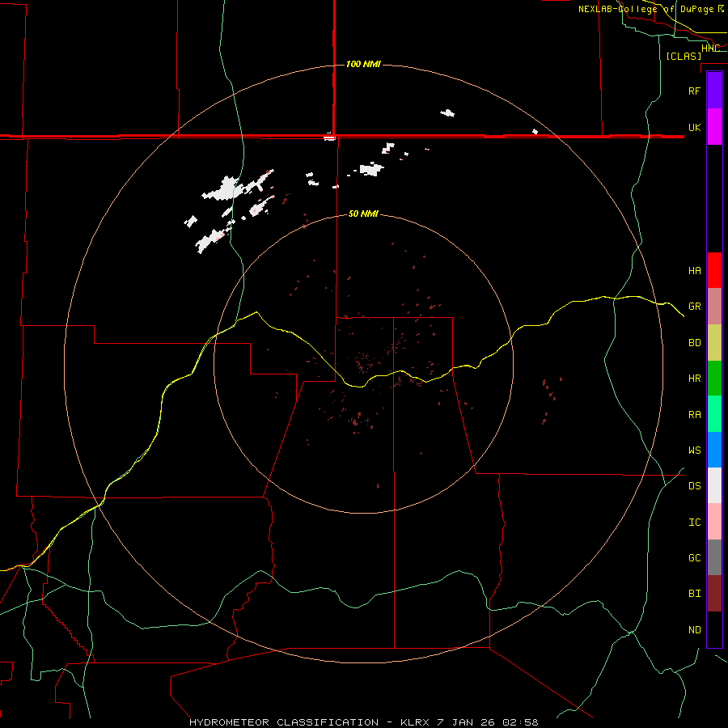
Task: Select the light pink IC legend block
Action: click(x=714, y=522)
